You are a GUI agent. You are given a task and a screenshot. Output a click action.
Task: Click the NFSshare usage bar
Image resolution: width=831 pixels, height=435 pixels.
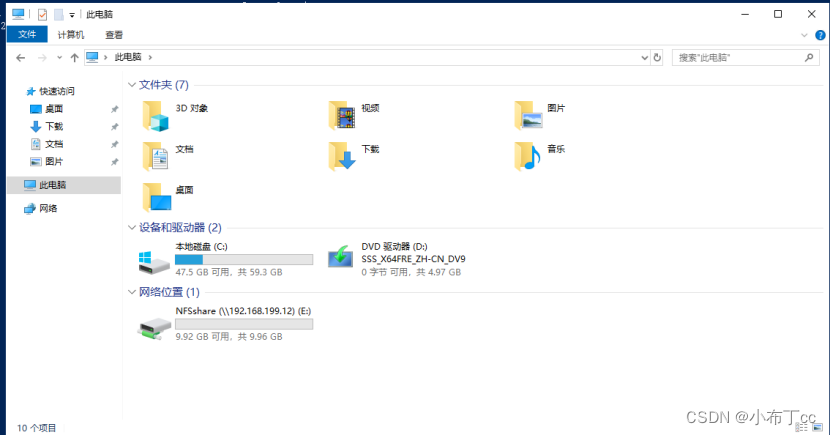pos(244,324)
